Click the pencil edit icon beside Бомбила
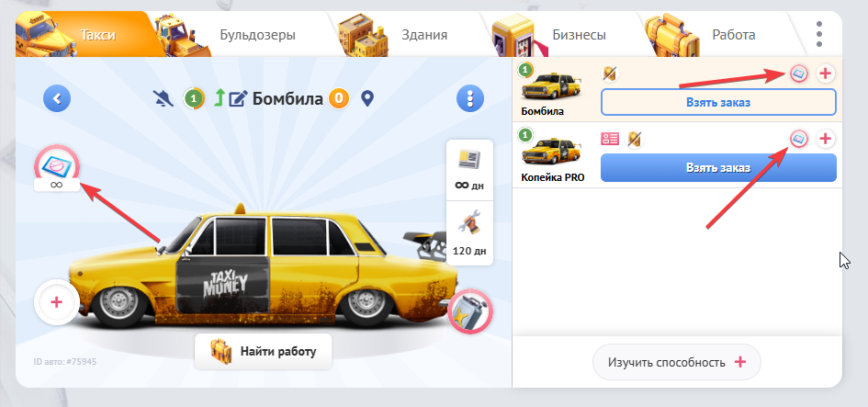 [238, 97]
